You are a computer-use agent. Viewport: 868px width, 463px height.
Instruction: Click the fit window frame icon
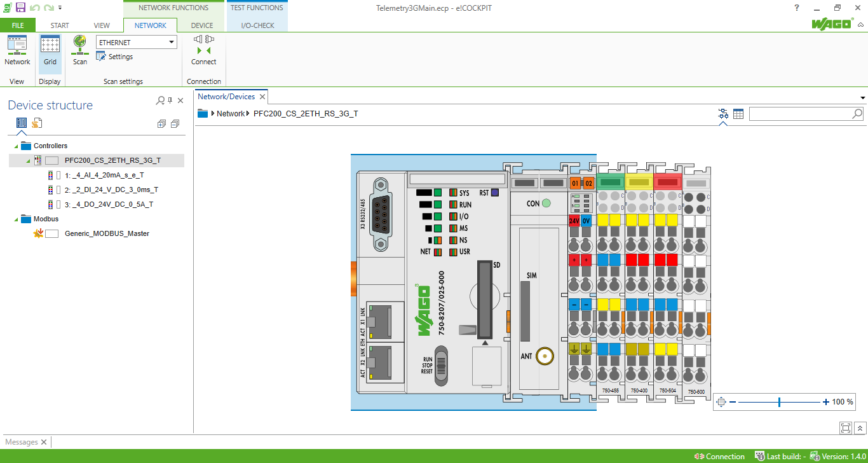(846, 428)
